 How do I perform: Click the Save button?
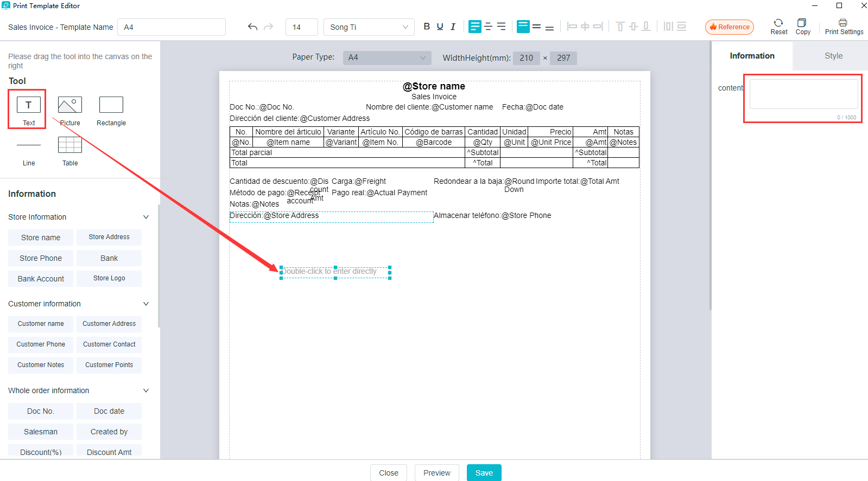tap(484, 473)
